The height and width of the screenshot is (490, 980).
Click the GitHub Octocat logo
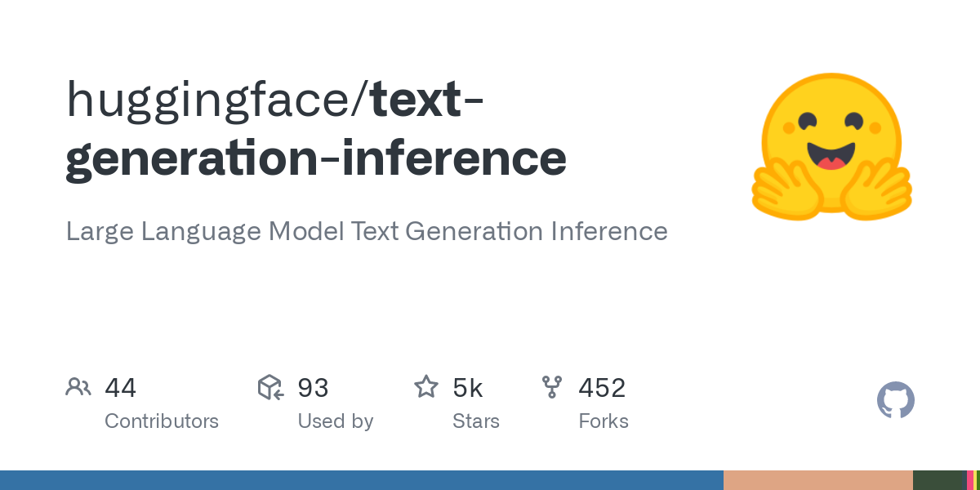895,401
